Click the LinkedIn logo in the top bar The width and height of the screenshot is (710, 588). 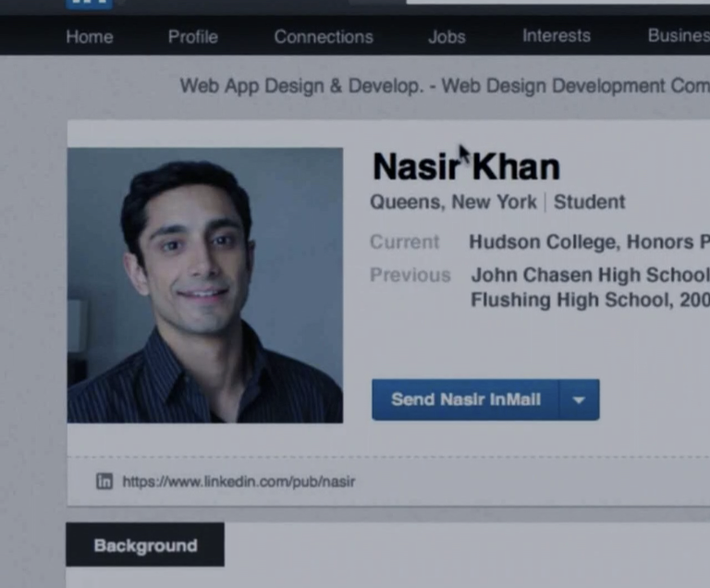point(89,4)
